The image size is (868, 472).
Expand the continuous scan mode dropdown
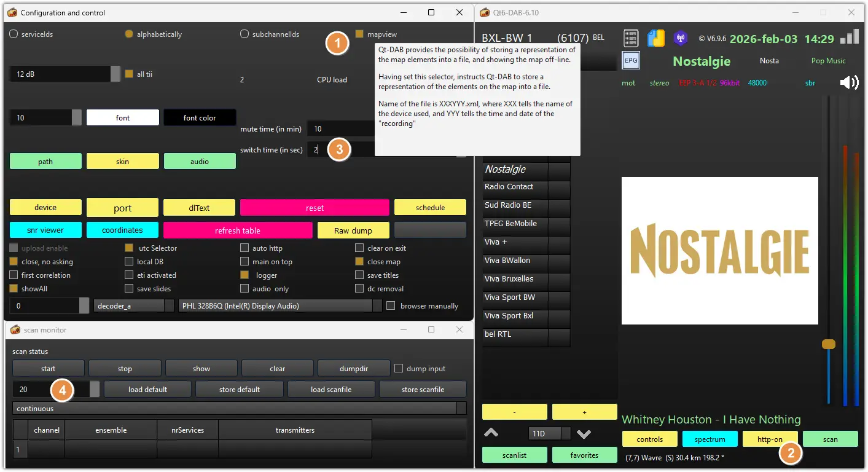pyautogui.click(x=239, y=409)
